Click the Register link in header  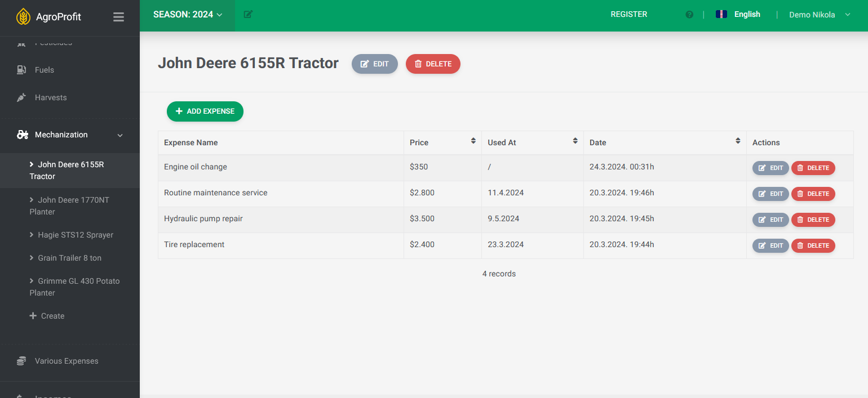point(628,15)
